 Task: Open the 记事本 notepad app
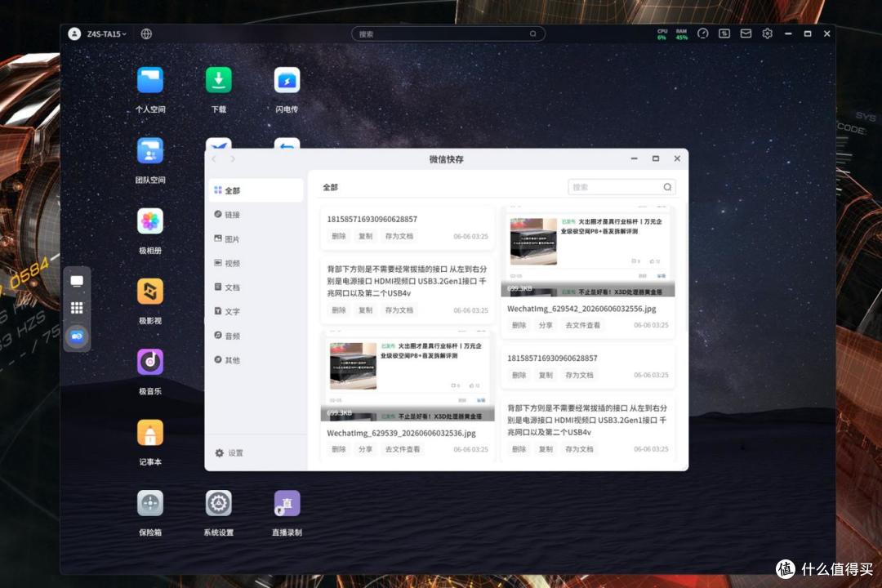(x=150, y=433)
